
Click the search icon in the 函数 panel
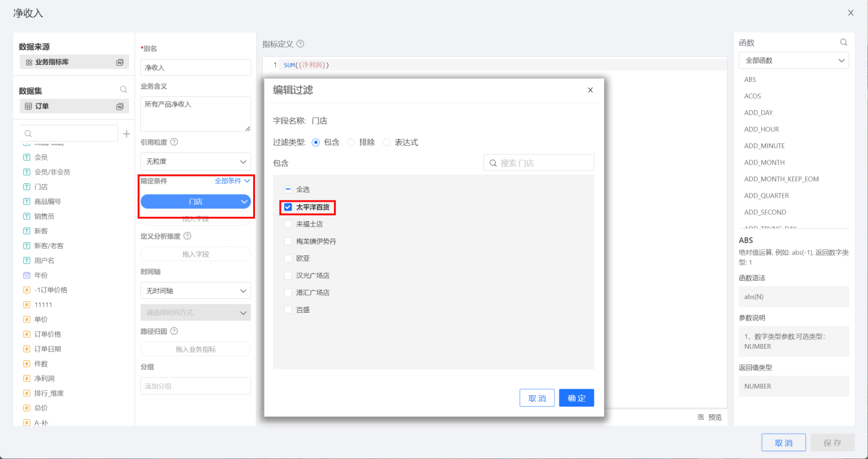point(844,43)
